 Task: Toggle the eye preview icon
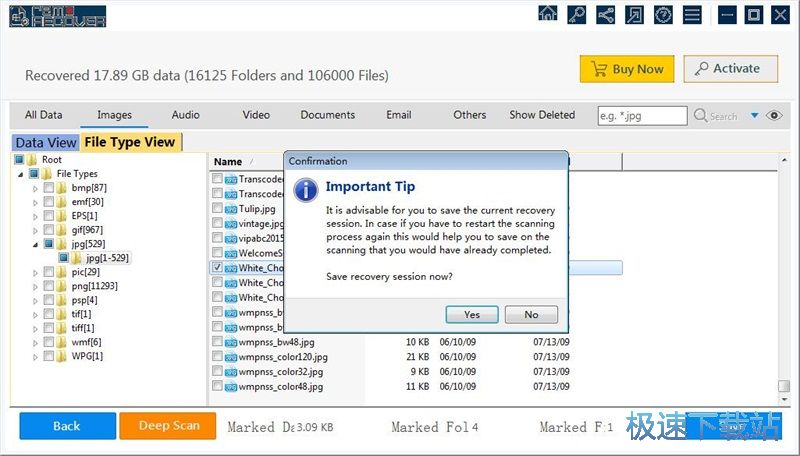click(x=774, y=115)
